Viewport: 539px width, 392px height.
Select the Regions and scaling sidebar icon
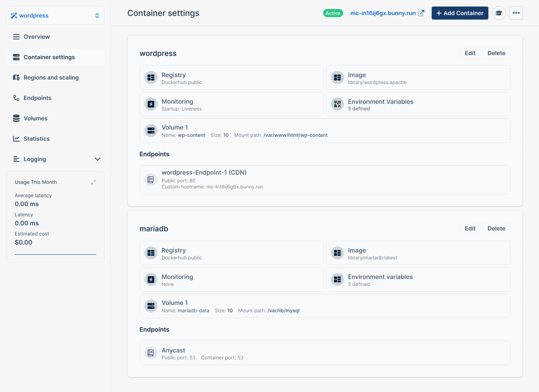(x=16, y=78)
